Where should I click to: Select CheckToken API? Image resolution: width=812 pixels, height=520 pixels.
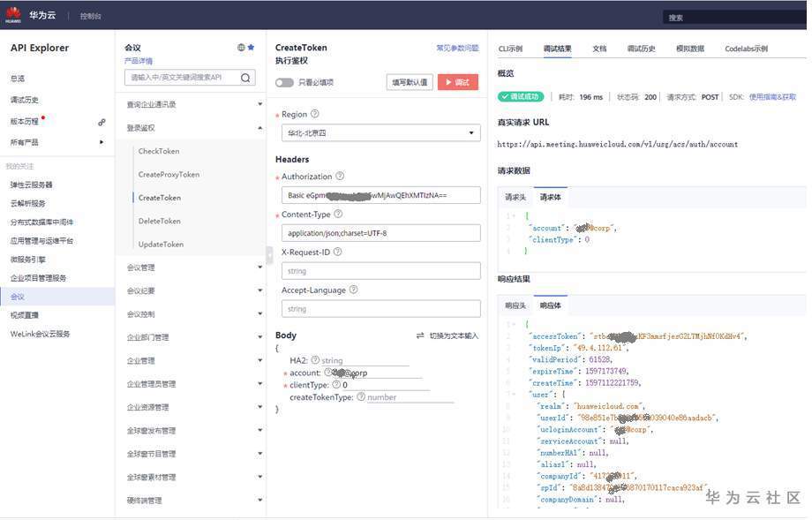159,151
